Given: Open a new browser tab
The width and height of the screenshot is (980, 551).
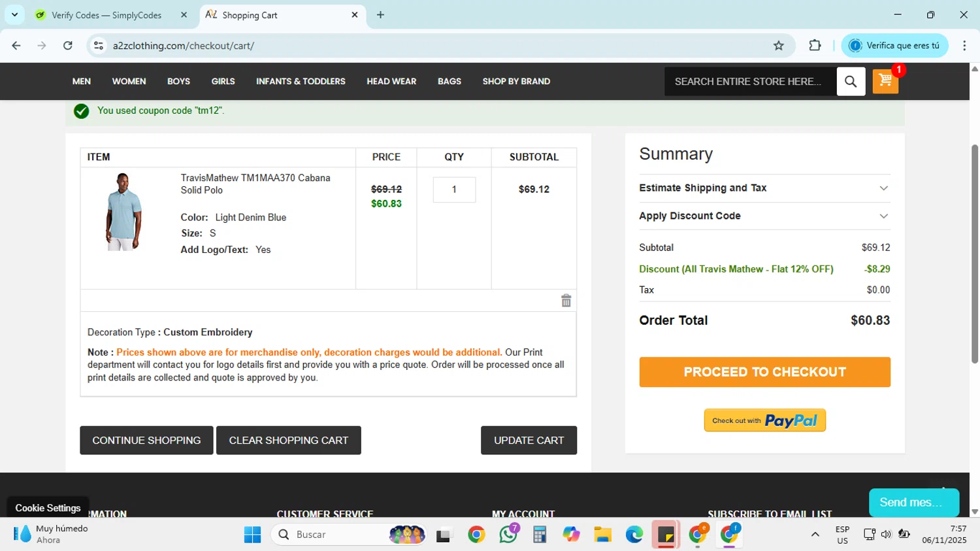Looking at the screenshot, I should (x=380, y=14).
